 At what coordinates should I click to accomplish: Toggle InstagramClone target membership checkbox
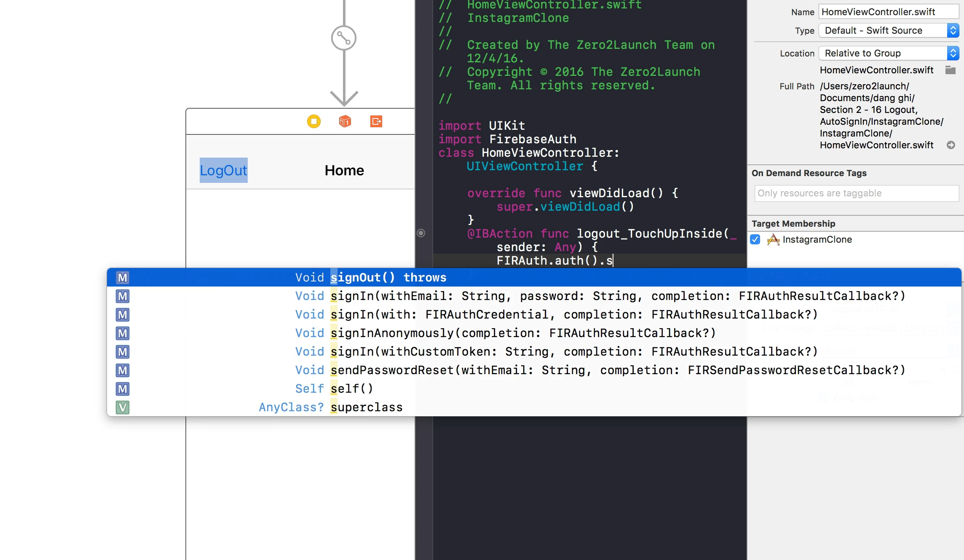pos(755,239)
